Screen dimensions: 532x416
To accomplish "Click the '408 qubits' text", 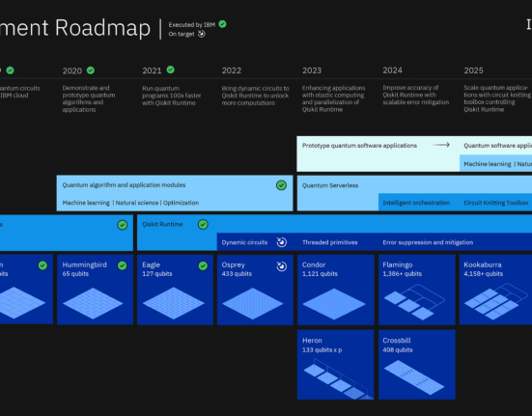I will coord(398,350).
